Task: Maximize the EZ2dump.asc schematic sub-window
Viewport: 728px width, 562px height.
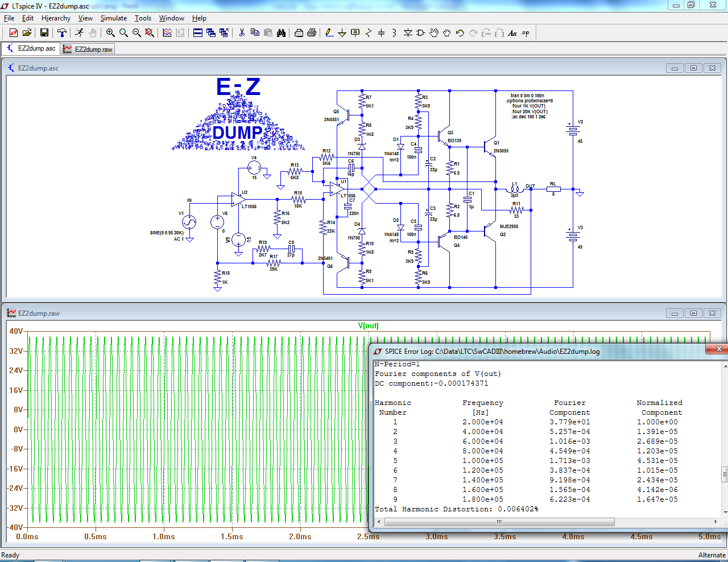Action: point(693,68)
